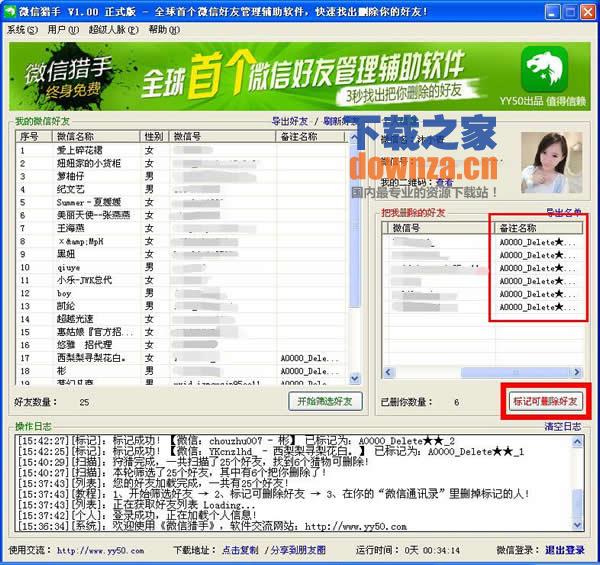This screenshot has height=565, width=600.
Task: Click 导出名单 link
Action: coord(564,212)
